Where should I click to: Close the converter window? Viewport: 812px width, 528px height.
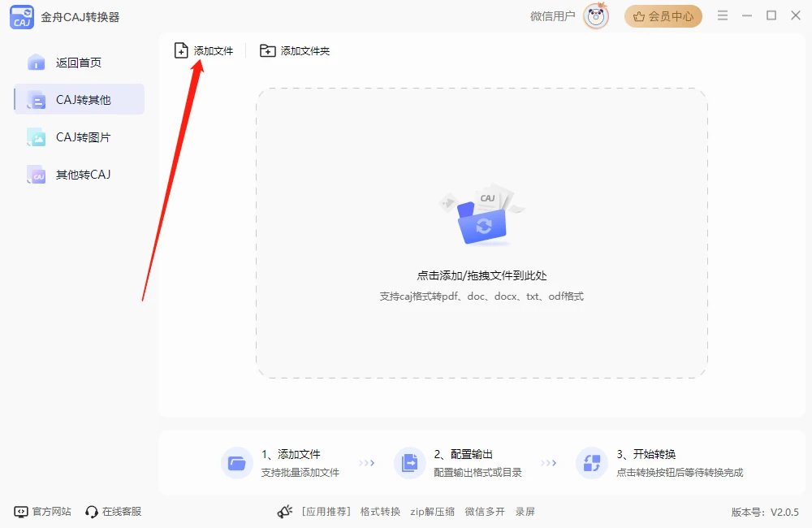point(796,15)
